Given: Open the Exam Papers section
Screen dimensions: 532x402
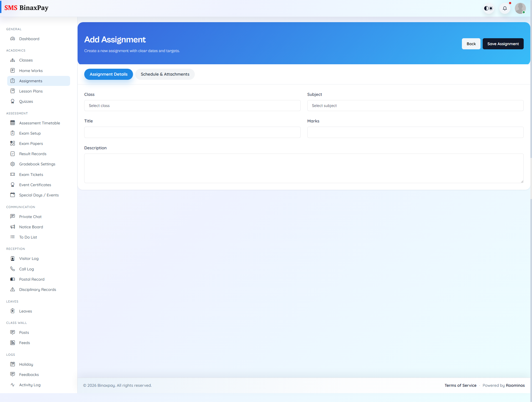Looking at the screenshot, I should pyautogui.click(x=30, y=143).
